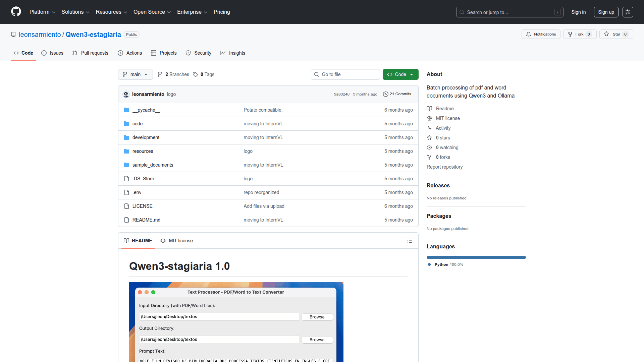This screenshot has width=644, height=362.
Task: Open the 21 Commits history
Action: [397, 94]
